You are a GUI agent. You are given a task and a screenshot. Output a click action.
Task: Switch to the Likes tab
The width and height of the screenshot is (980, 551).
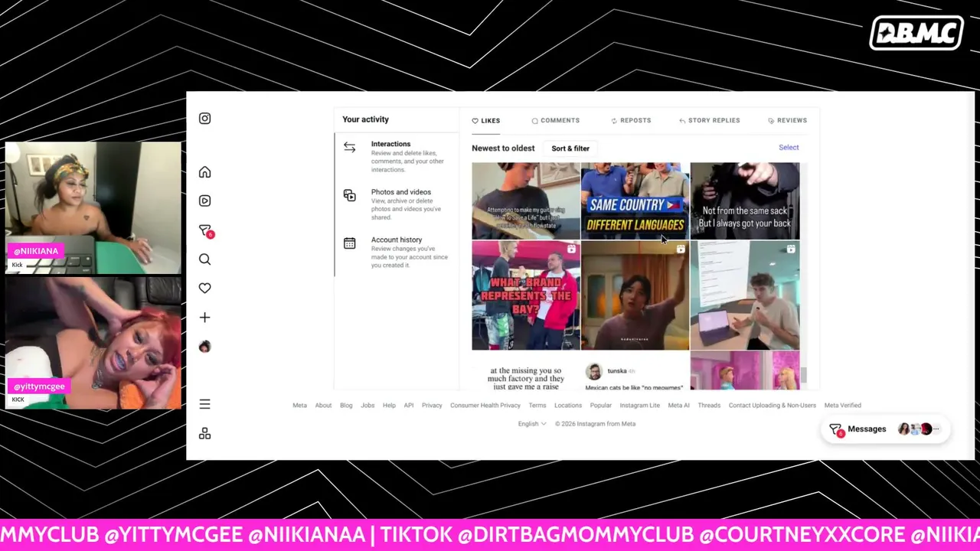tap(486, 121)
